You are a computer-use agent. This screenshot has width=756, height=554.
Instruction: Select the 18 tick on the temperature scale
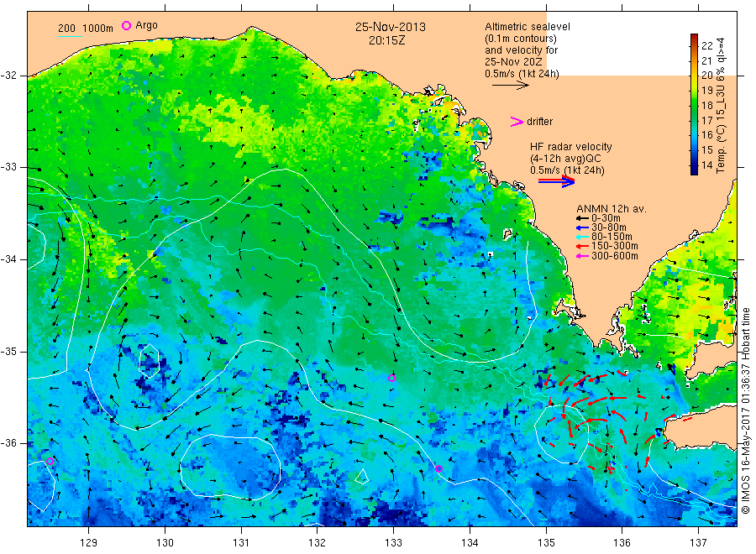coord(706,105)
